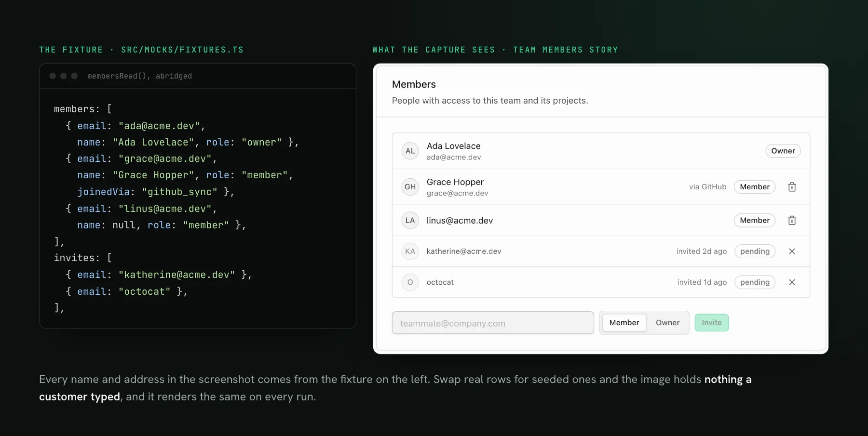Select the 'invited 1d ago' text
The image size is (868, 436).
pos(702,282)
